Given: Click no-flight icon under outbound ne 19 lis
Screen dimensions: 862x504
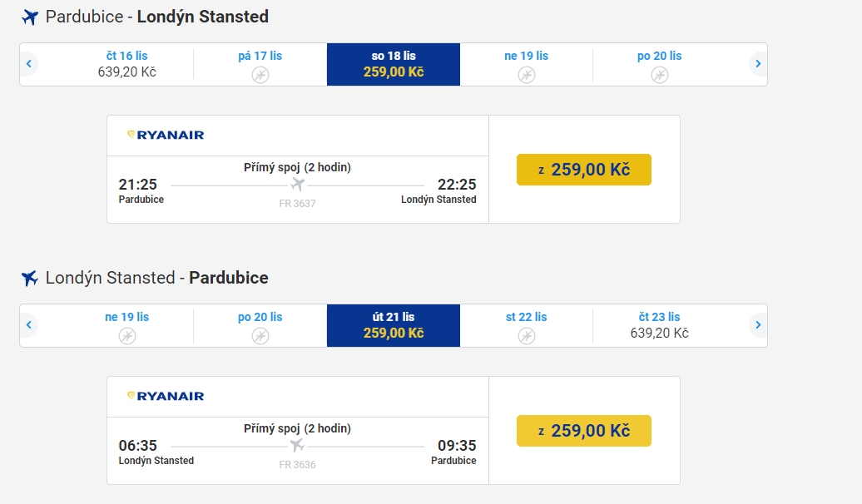Looking at the screenshot, I should coord(527,75).
